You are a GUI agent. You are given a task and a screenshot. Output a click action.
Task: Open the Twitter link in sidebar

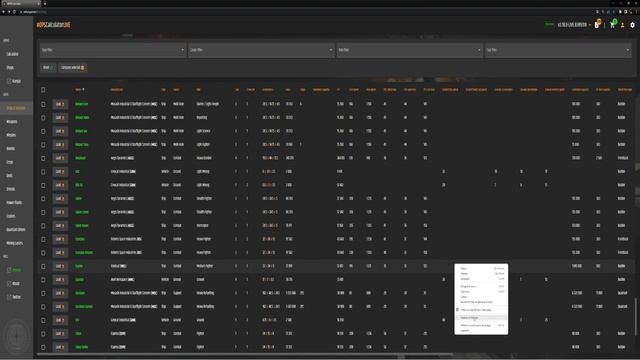click(14, 297)
